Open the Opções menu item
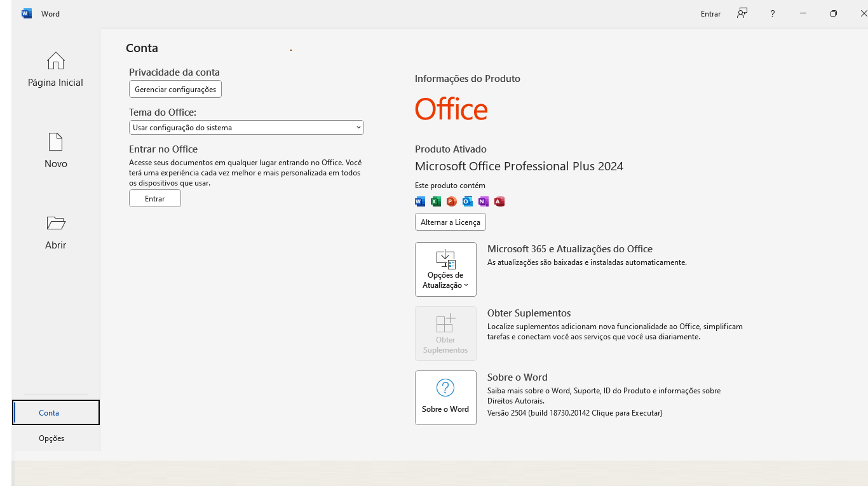Viewport: 868px width, 488px height. (x=51, y=438)
